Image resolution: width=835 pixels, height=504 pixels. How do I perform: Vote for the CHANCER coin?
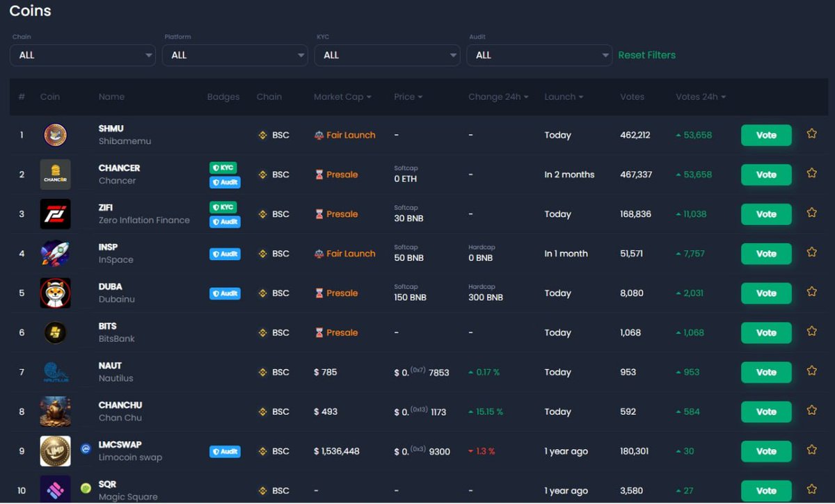tap(766, 174)
